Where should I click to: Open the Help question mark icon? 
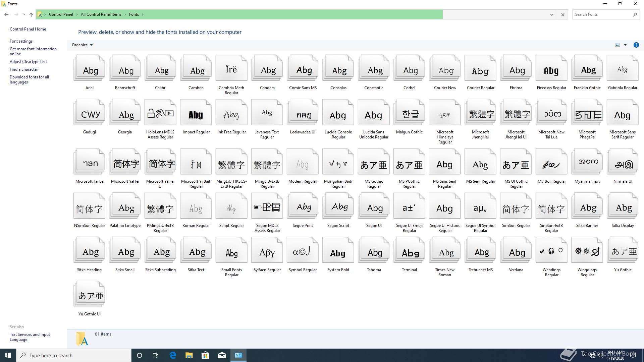click(636, 45)
